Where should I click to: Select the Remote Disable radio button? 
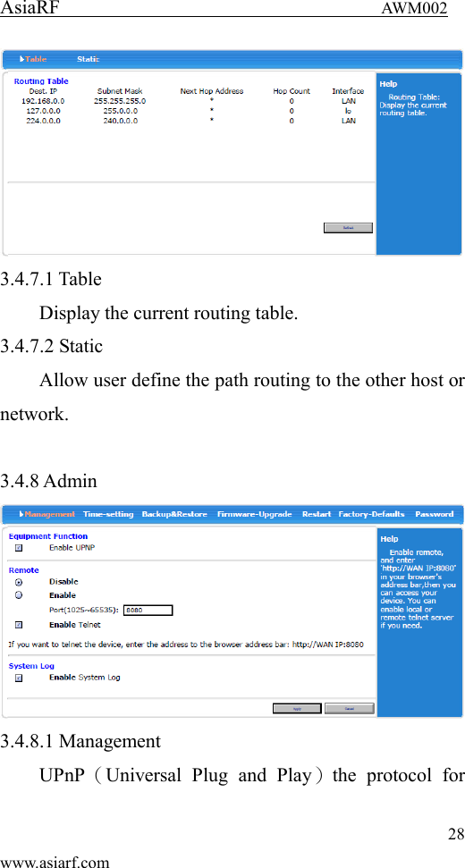pyautogui.click(x=19, y=582)
